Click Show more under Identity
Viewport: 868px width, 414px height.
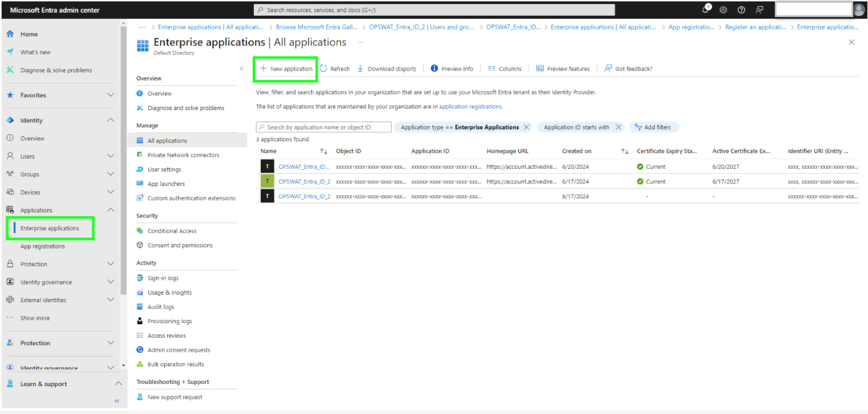[x=35, y=318]
